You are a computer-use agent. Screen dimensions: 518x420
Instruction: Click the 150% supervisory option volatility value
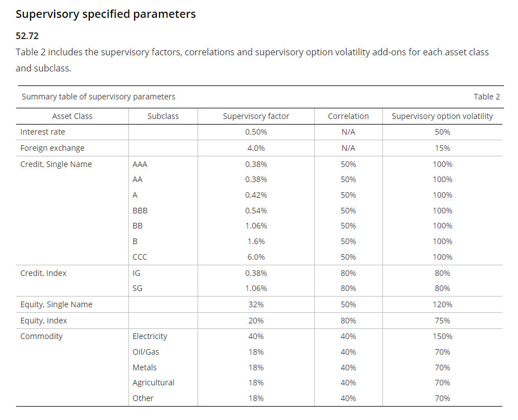(x=442, y=336)
